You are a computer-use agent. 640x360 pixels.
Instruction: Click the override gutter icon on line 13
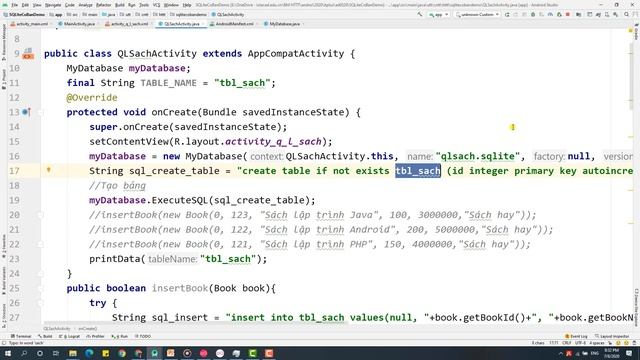pyautogui.click(x=26, y=112)
